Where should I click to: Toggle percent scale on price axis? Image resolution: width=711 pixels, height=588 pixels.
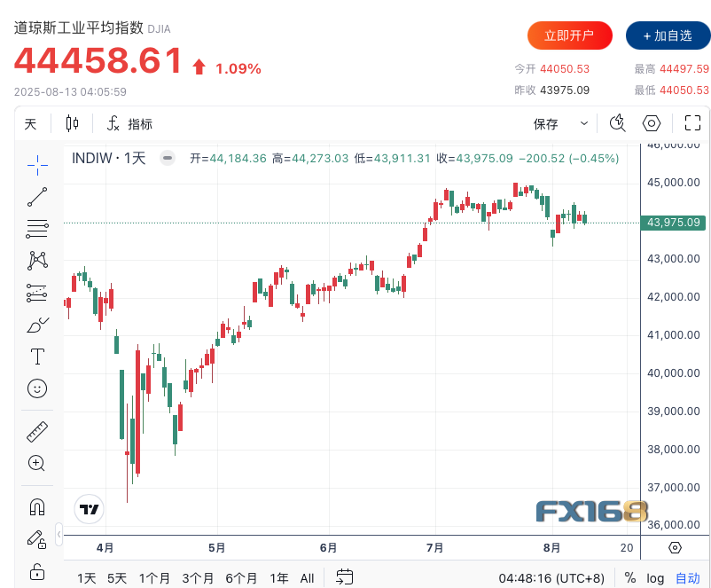pyautogui.click(x=629, y=578)
